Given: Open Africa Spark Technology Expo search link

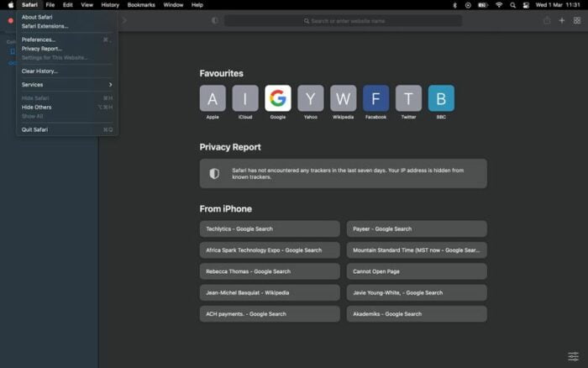Looking at the screenshot, I should (270, 250).
